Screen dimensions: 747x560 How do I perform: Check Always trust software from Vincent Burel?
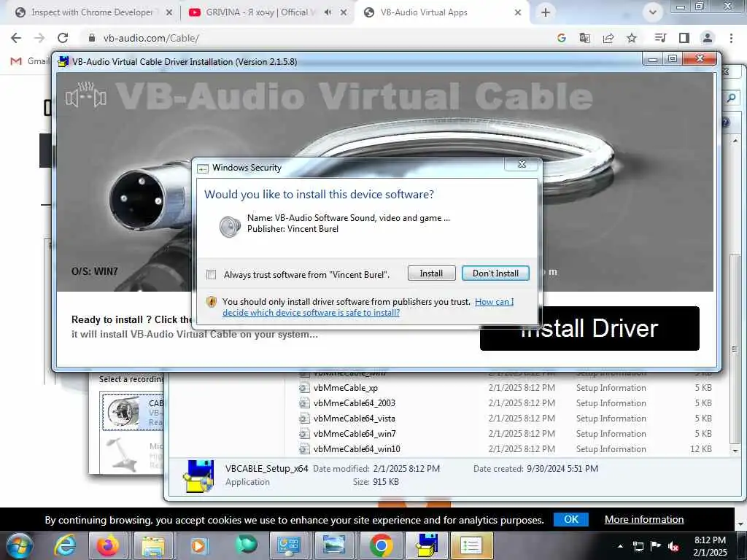coord(211,275)
